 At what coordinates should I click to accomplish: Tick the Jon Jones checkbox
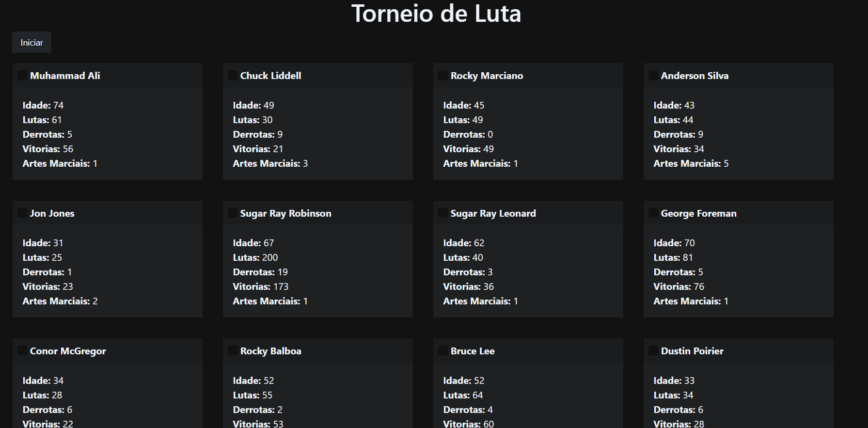pos(22,213)
